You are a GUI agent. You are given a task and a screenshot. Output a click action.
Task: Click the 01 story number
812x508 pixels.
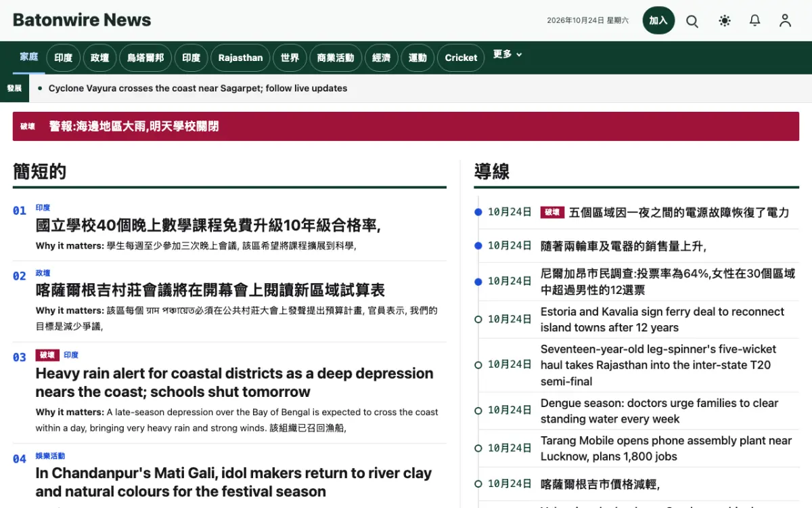coord(20,211)
